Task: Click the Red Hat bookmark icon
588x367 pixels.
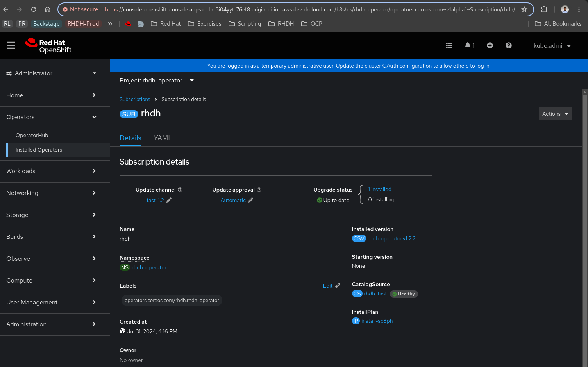Action: coord(128,24)
